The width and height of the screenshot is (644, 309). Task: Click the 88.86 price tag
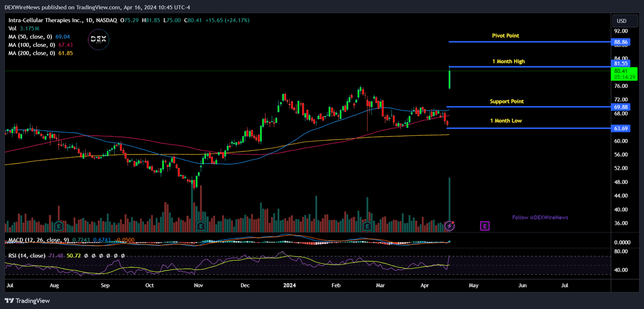pos(621,41)
